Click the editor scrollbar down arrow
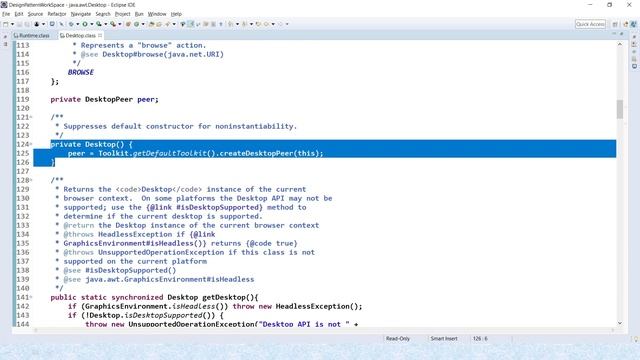 point(620,323)
